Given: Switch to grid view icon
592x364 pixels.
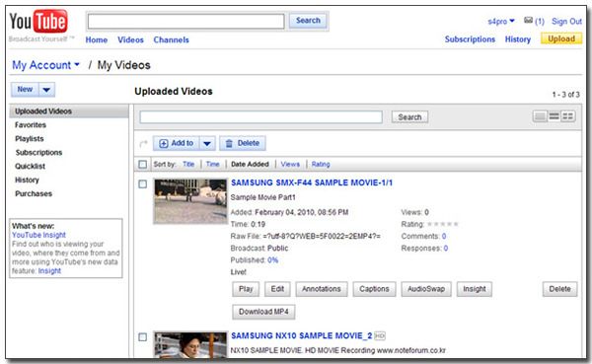Looking at the screenshot, I should [568, 116].
